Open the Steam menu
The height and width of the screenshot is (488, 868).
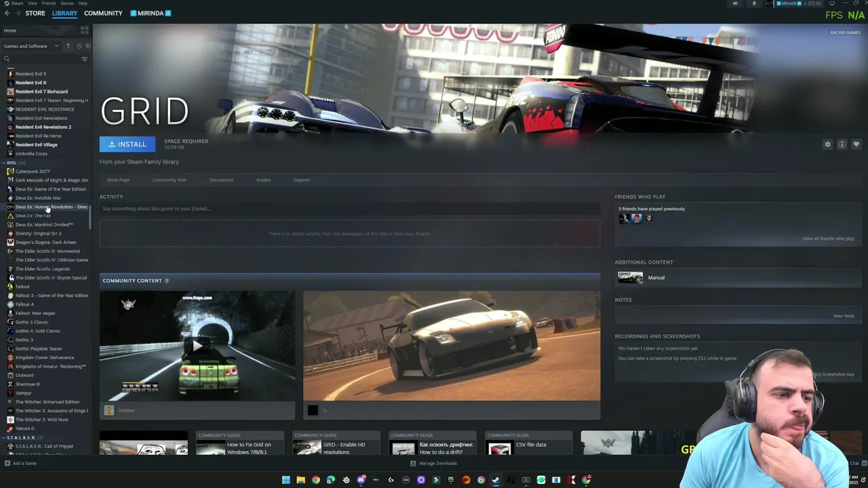[17, 3]
